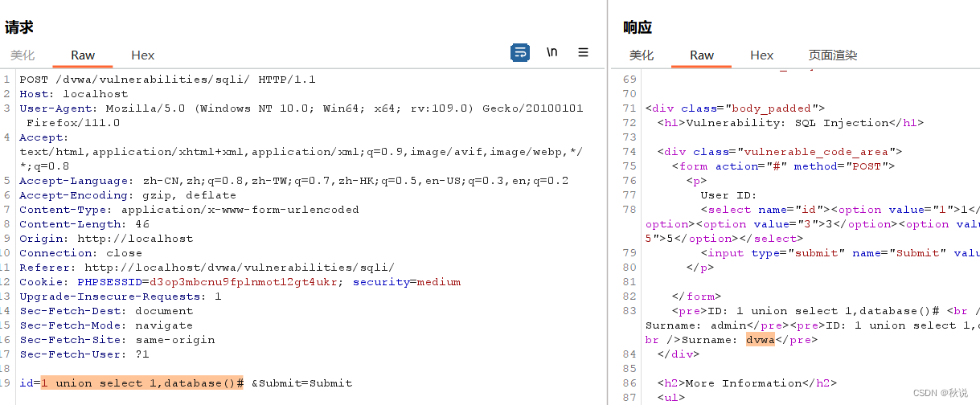
Task: Click the body_padded div line in response
Action: pos(735,108)
